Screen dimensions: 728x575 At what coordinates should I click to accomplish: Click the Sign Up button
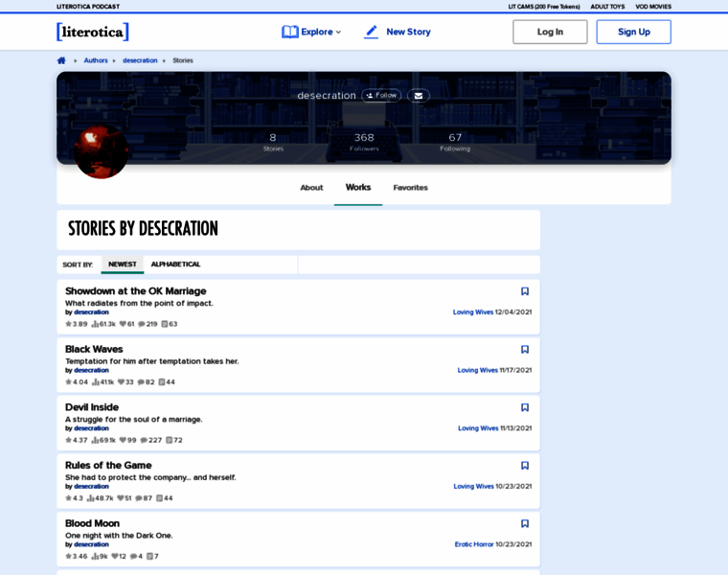pos(634,32)
